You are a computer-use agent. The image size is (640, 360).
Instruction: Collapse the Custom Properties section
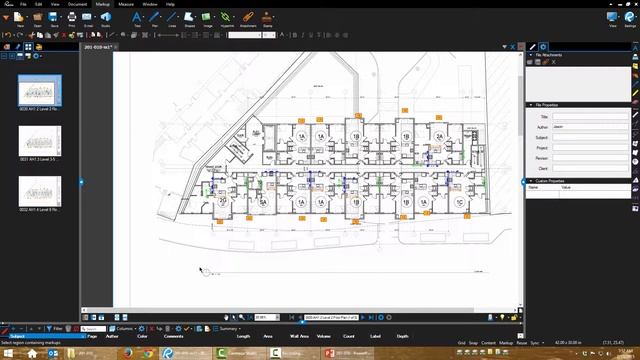coord(531,180)
